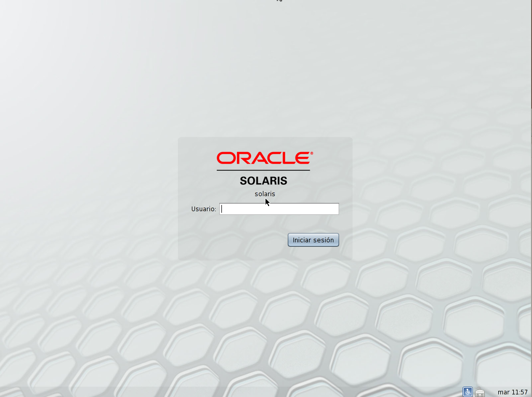This screenshot has height=397, width=532.
Task: Click the SOLARIS title text
Action: (264, 181)
